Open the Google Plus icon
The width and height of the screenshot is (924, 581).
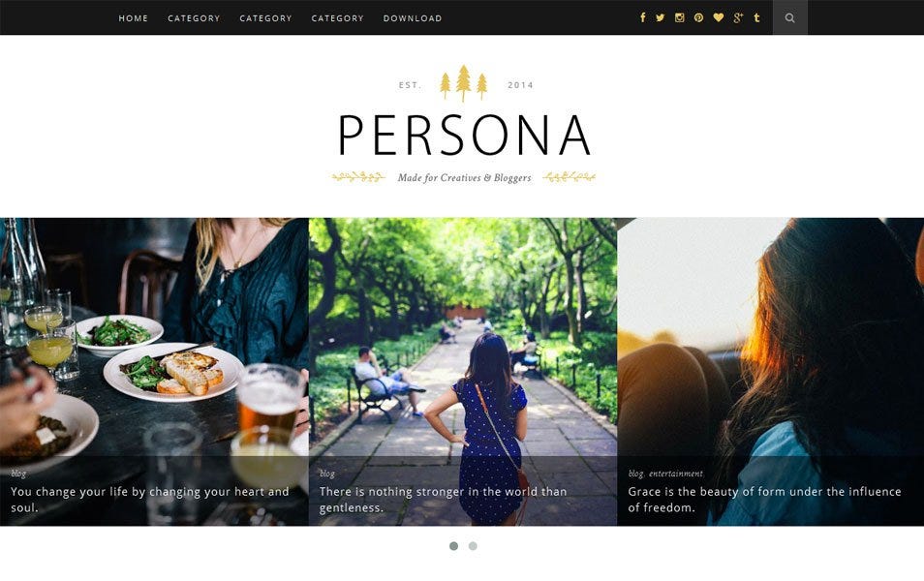point(738,17)
